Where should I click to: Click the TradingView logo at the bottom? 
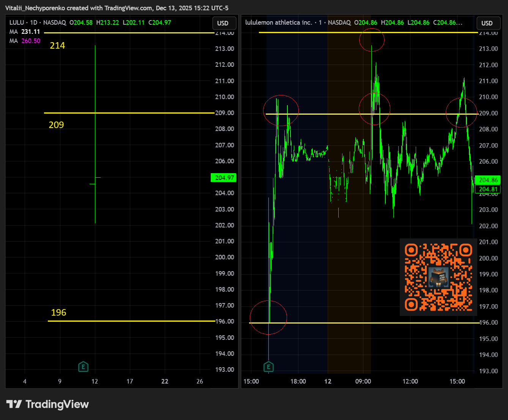(47, 404)
